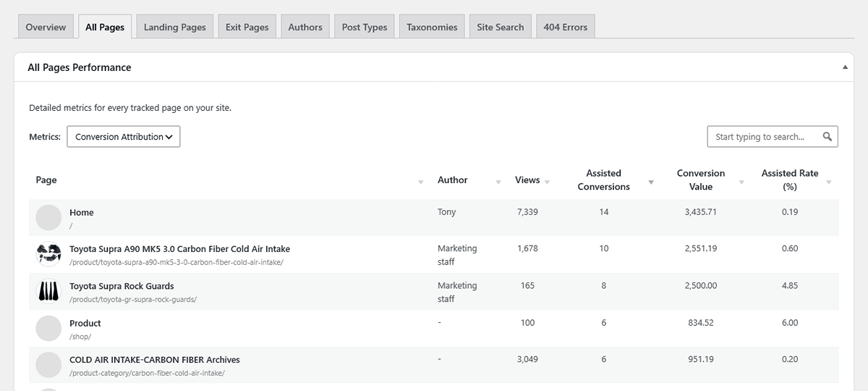View the 404 Errors tab
The image size is (868, 391).
point(566,27)
